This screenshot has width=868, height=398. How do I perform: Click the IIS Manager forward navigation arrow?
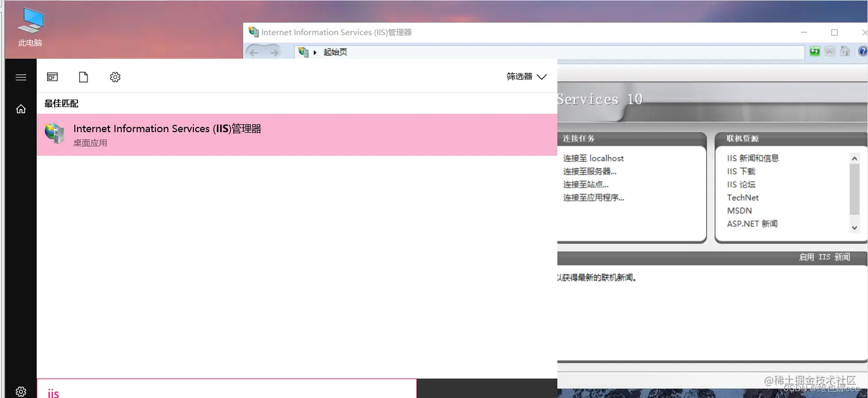coord(274,52)
